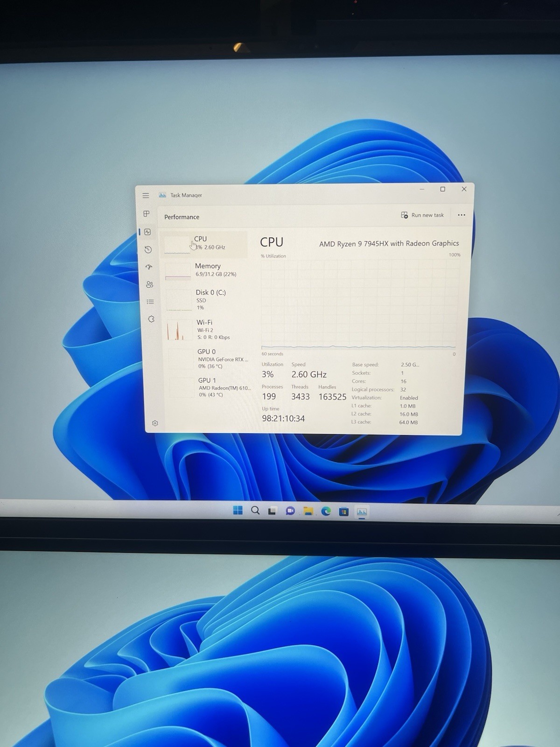Open Task Manager Settings gear icon
Image resolution: width=560 pixels, height=747 pixels.
click(x=155, y=423)
